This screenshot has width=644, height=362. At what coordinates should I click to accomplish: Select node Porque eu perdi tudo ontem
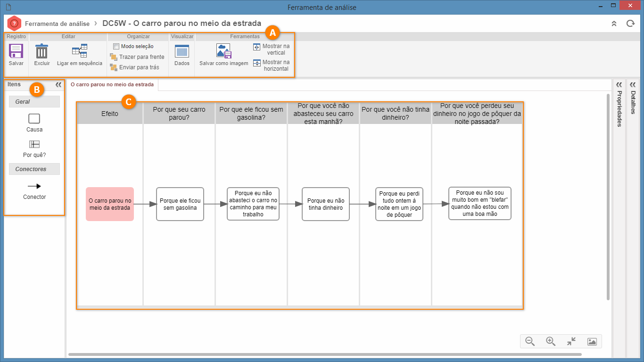[399, 204]
